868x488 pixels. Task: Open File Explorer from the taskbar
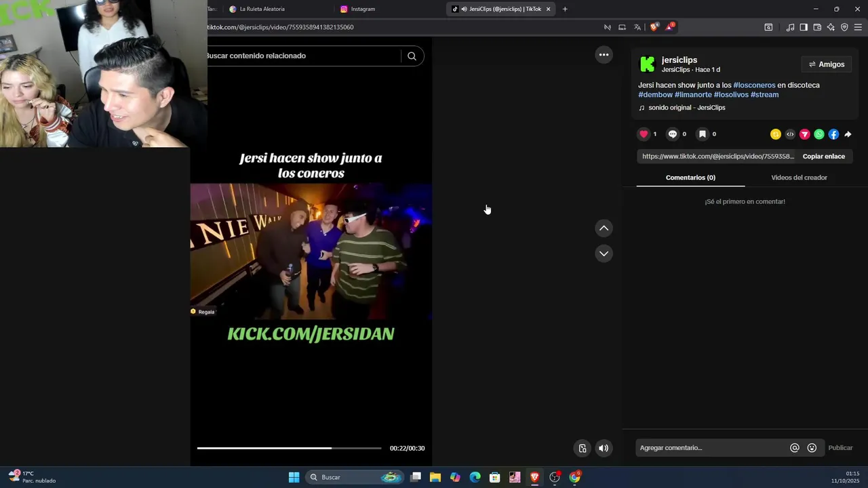435,477
